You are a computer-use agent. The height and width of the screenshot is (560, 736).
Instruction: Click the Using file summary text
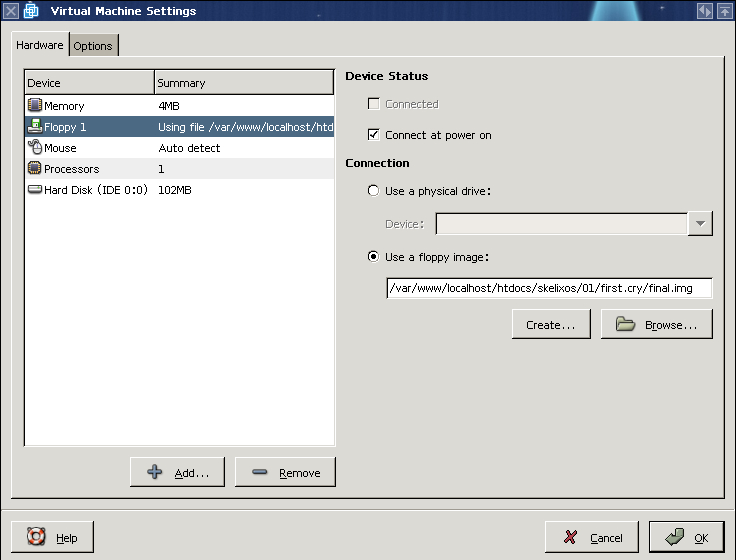(245, 127)
